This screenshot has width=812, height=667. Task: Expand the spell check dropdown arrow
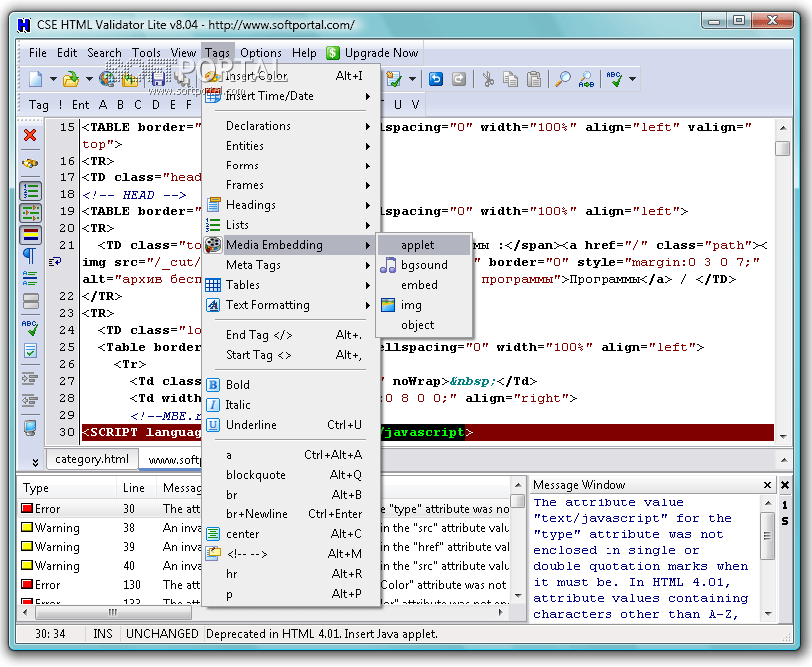point(632,79)
